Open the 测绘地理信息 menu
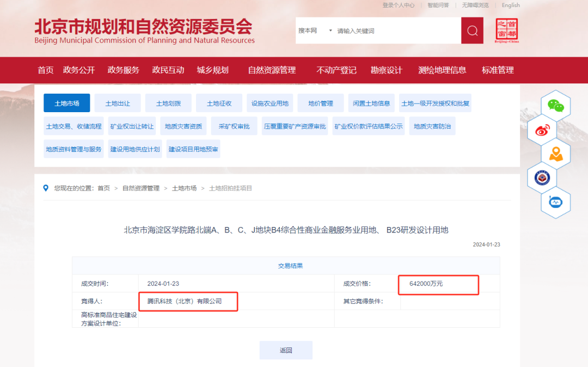Image resolution: width=588 pixels, height=367 pixels. click(x=442, y=70)
